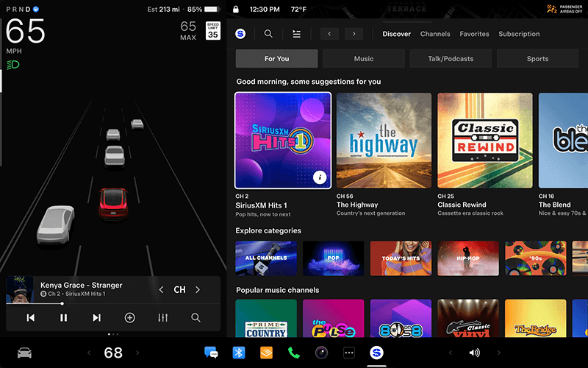Switch to the Favorites tab
This screenshot has height=368, width=588.
coord(474,34)
